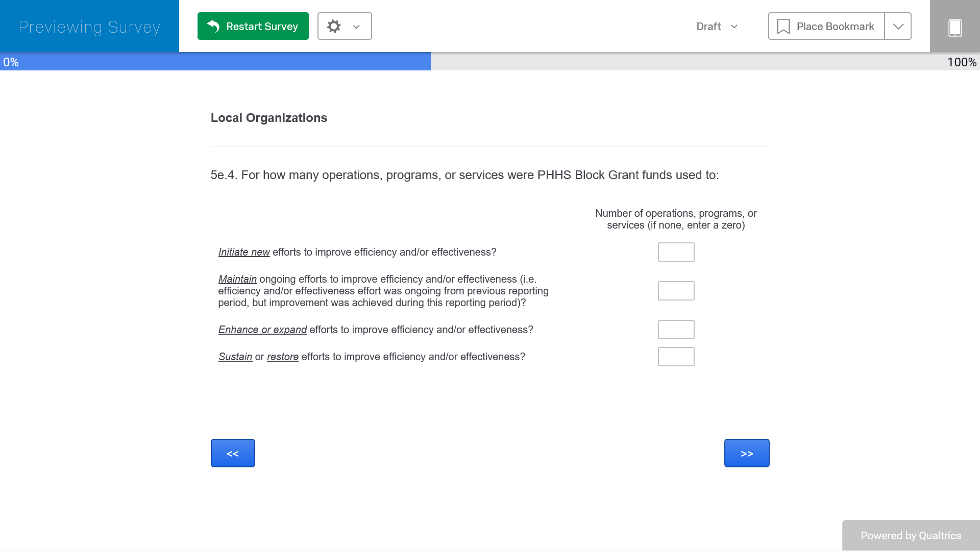This screenshot has width=980, height=551.
Task: Click the Restart Survey arrow icon
Action: (213, 26)
